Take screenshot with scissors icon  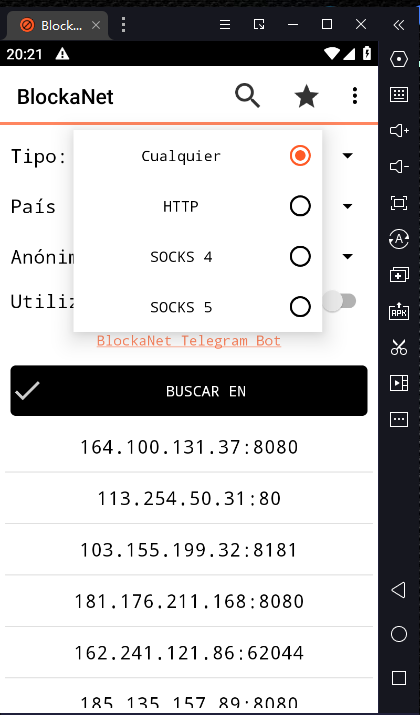(x=399, y=347)
